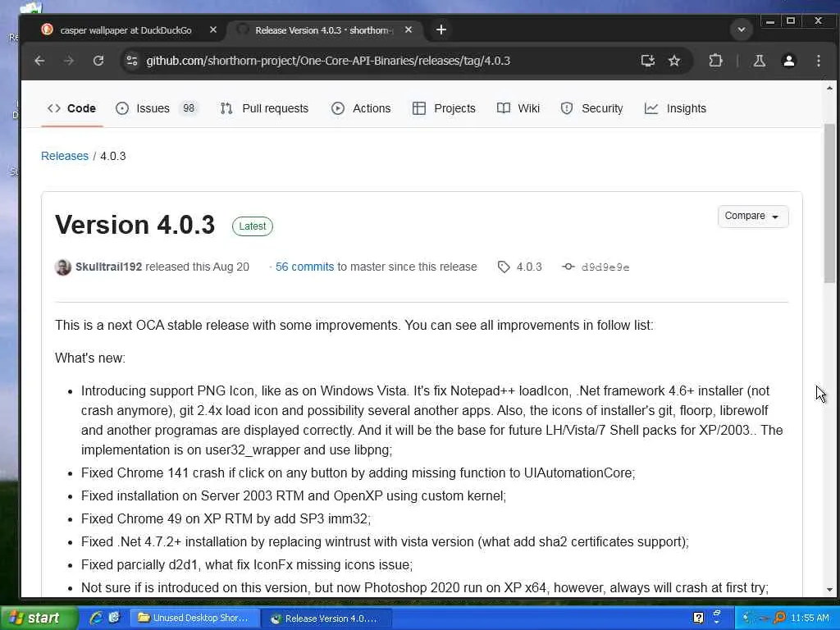Close the casper wallpaper DuckDuckGo tab
The height and width of the screenshot is (630, 840).
pyautogui.click(x=212, y=30)
